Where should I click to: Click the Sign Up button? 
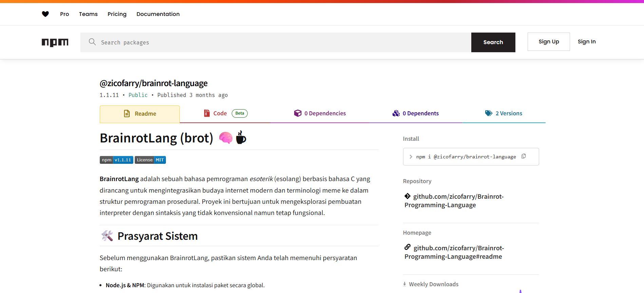549,42
